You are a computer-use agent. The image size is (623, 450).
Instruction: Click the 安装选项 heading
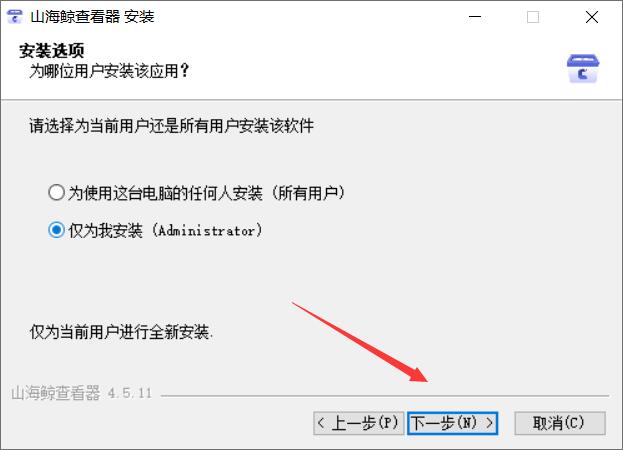click(x=52, y=51)
